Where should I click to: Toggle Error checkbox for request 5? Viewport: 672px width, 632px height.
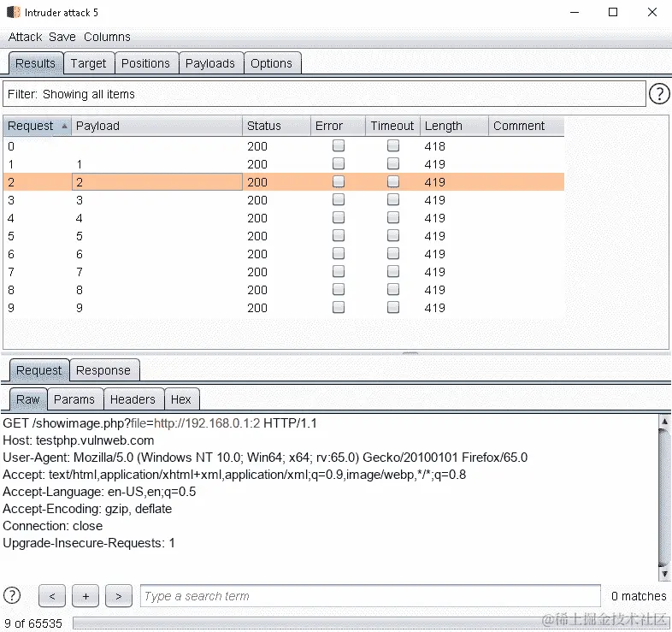pyautogui.click(x=339, y=236)
